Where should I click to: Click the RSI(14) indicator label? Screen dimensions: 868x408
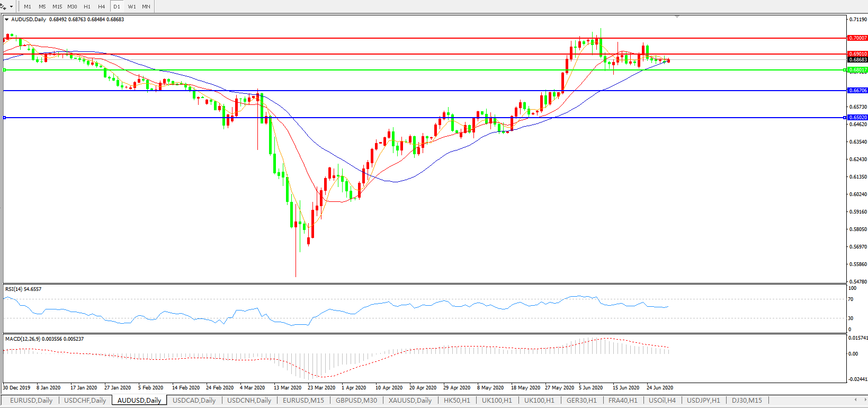click(23, 289)
